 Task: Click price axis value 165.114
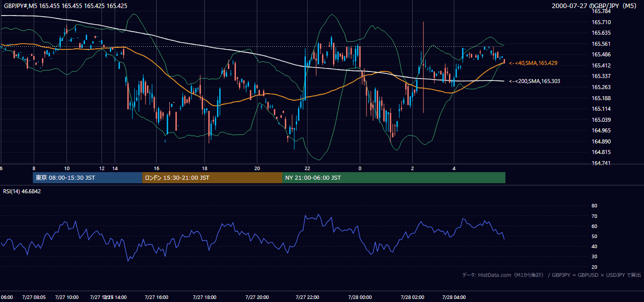pyautogui.click(x=601, y=109)
